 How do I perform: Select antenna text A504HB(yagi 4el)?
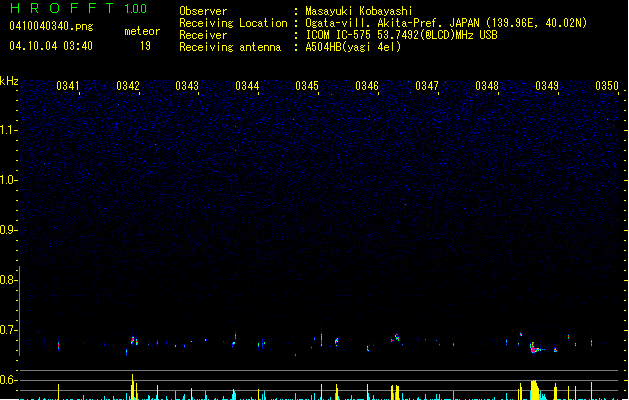(x=353, y=47)
